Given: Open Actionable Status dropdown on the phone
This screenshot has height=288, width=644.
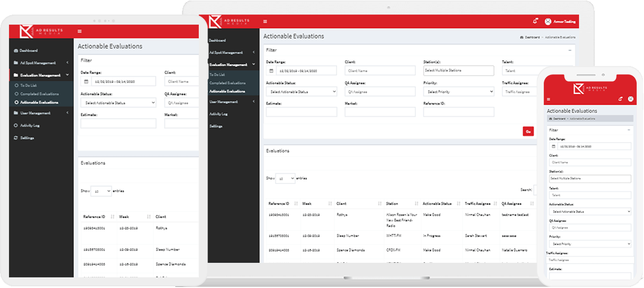Looking at the screenshot, I should point(590,211).
